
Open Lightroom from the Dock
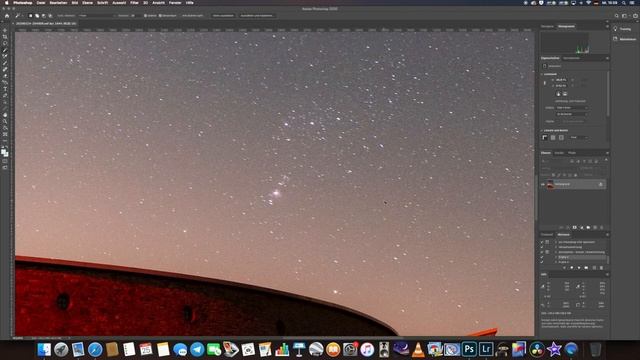coord(486,349)
